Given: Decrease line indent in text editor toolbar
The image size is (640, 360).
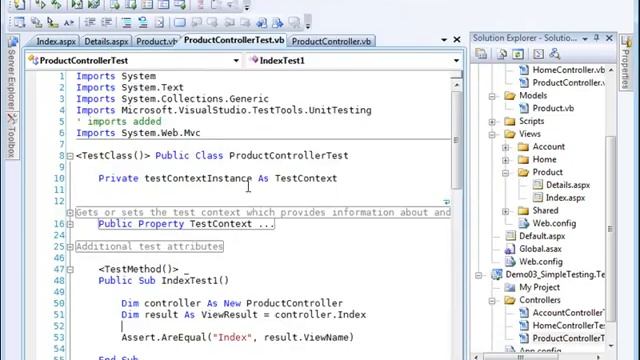Looking at the screenshot, I should (90, 22).
